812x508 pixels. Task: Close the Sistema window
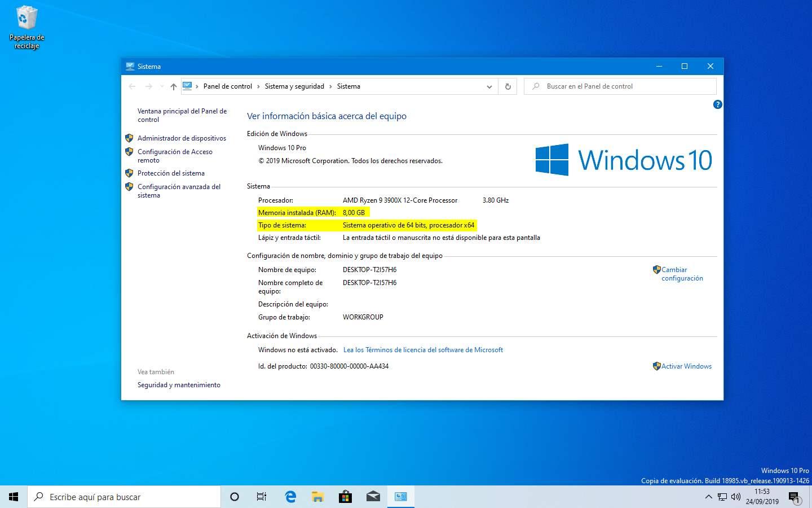coord(710,66)
